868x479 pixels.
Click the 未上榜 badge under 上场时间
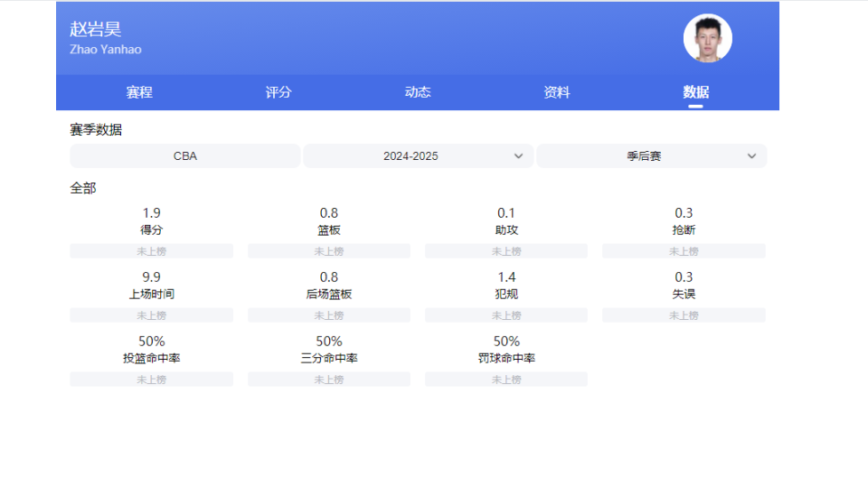pos(151,315)
